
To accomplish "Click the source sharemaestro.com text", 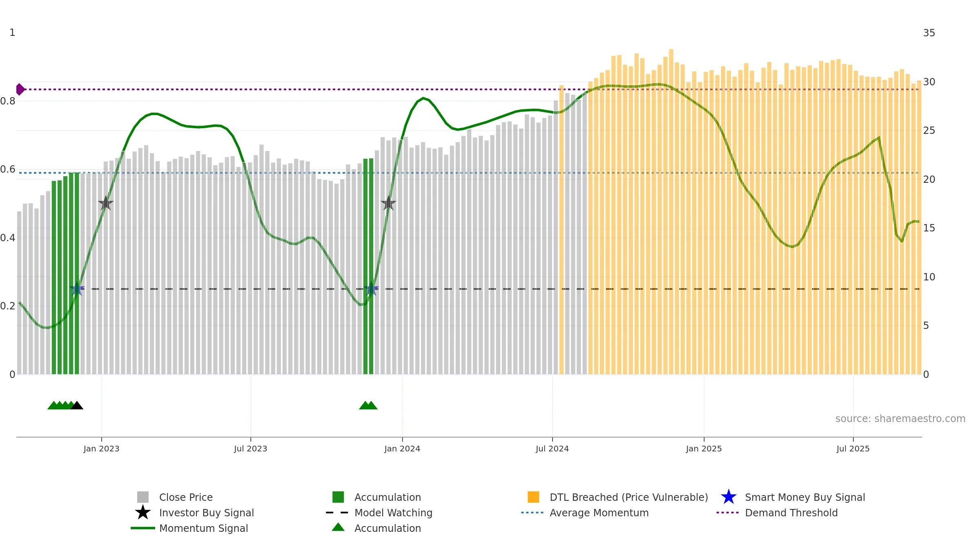I will point(900,419).
